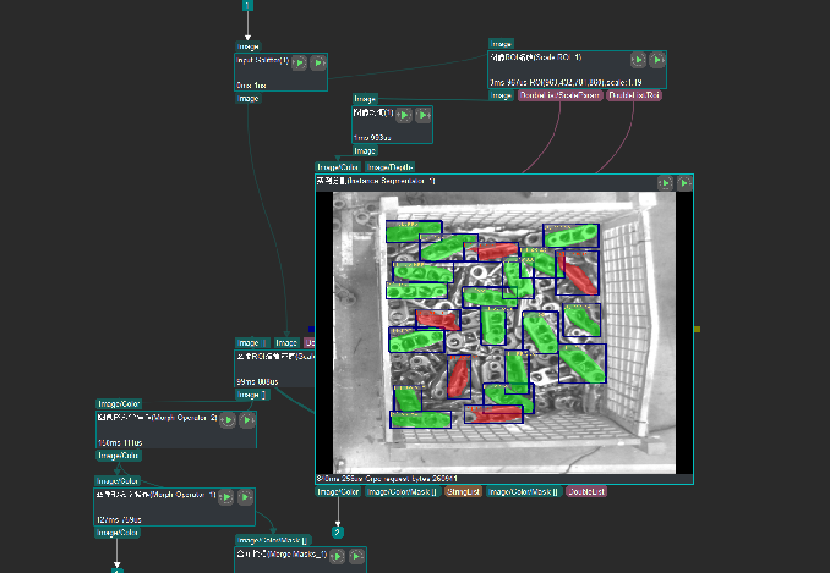Screen dimensions: 830x574
Task: Run the Instance Segmentation step
Action: (x=665, y=183)
